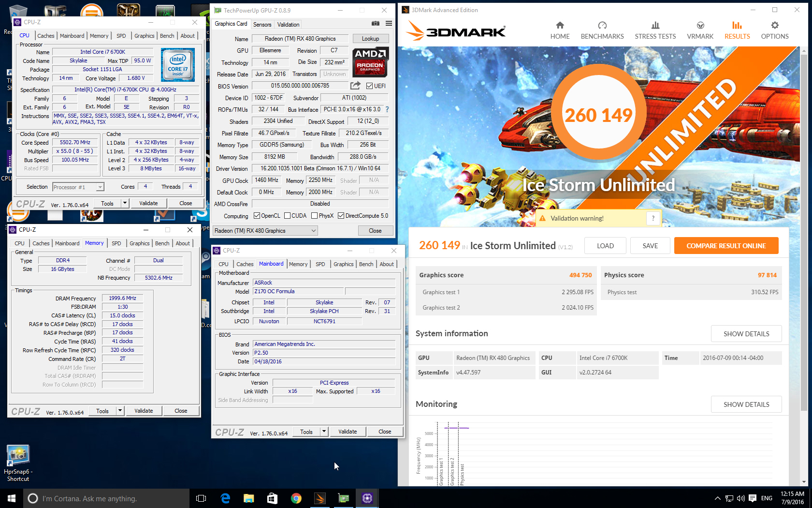812x508 pixels.
Task: Select the SPD tab in the CPU-Z Memory window
Action: [x=116, y=243]
